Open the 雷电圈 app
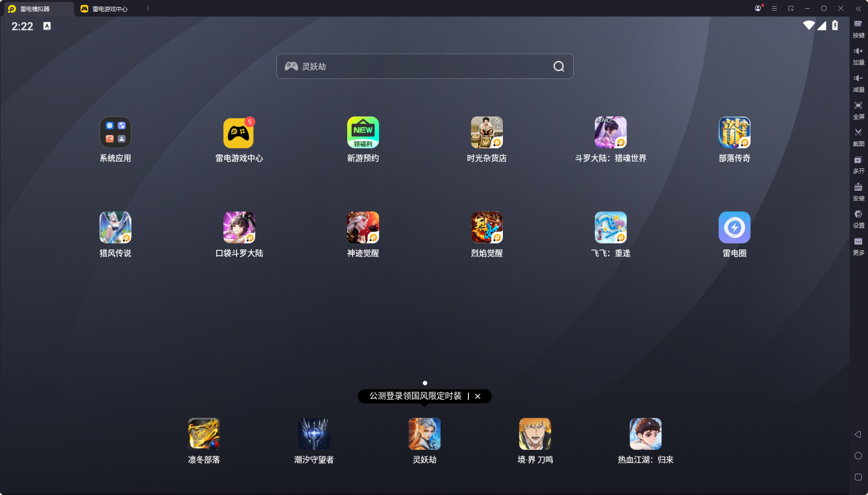 point(735,227)
